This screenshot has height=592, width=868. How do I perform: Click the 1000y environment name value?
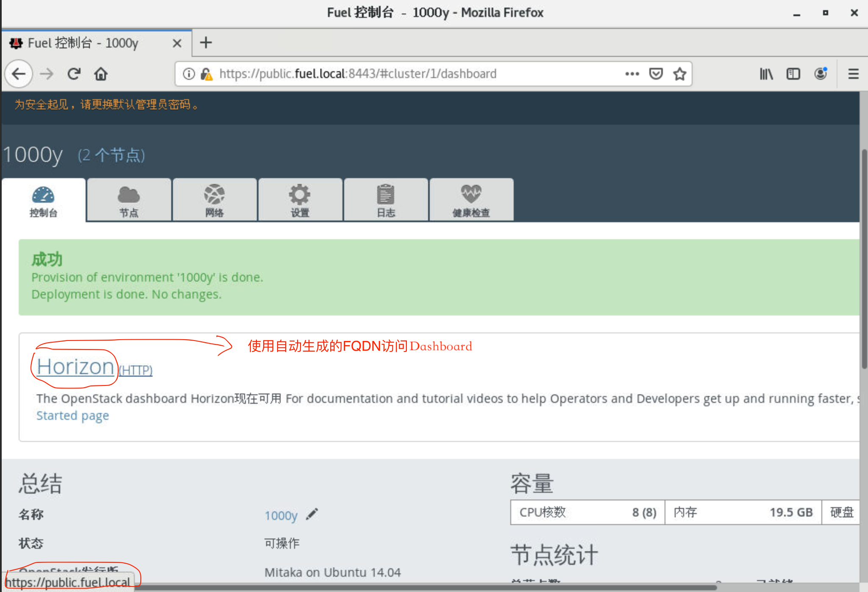tap(281, 516)
